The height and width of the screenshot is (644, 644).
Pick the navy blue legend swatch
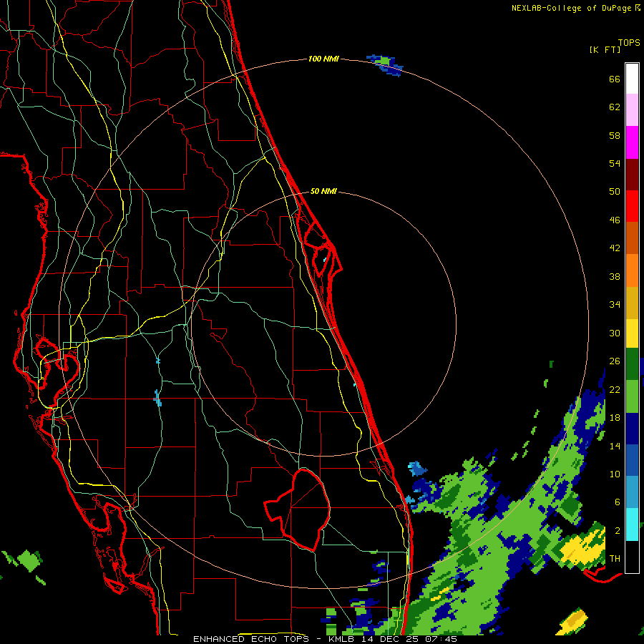[632, 429]
